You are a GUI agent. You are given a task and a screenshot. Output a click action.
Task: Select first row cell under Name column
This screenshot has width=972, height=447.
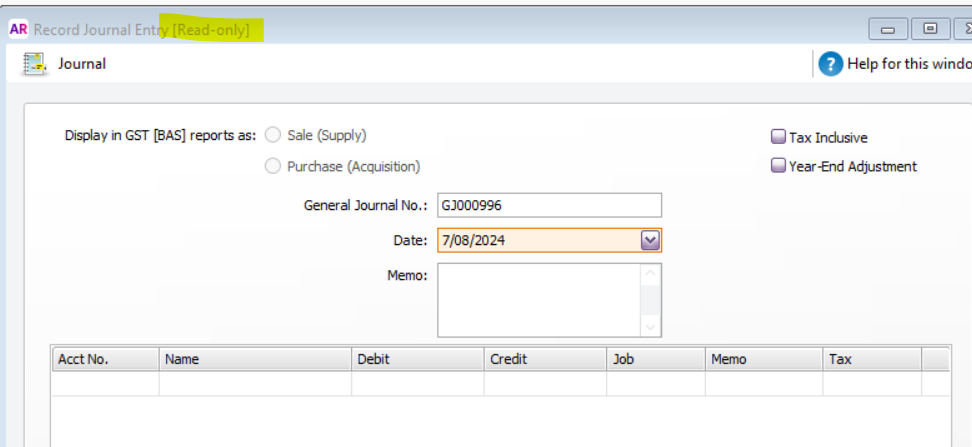pos(255,384)
